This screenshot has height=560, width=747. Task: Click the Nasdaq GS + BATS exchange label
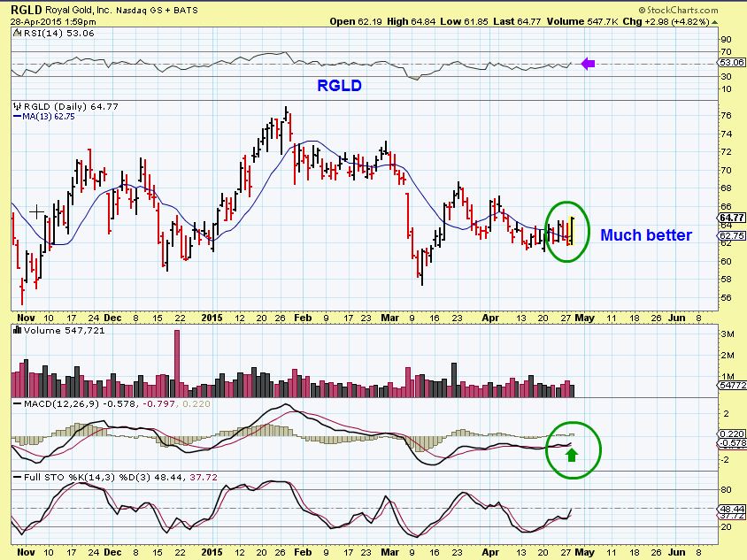click(x=158, y=10)
